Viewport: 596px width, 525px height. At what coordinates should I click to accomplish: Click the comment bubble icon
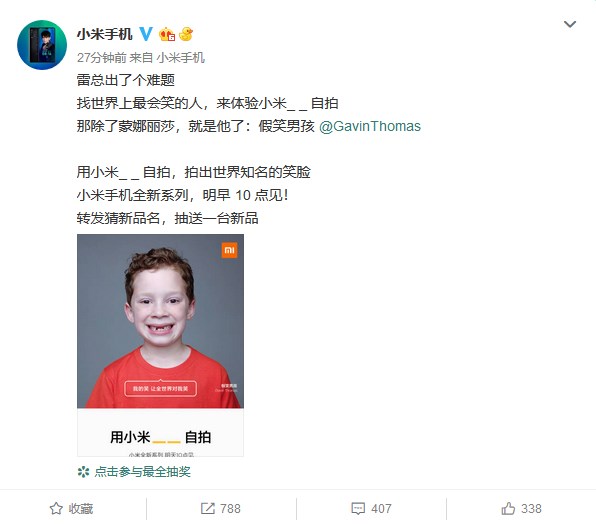point(358,509)
